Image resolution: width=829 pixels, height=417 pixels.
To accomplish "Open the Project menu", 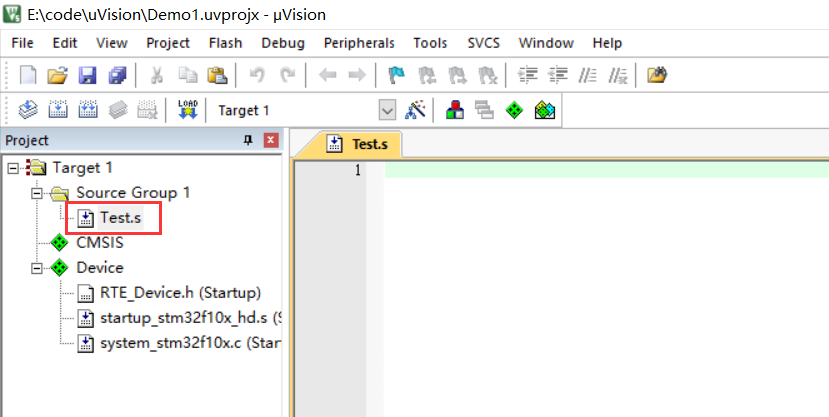I will 168,43.
